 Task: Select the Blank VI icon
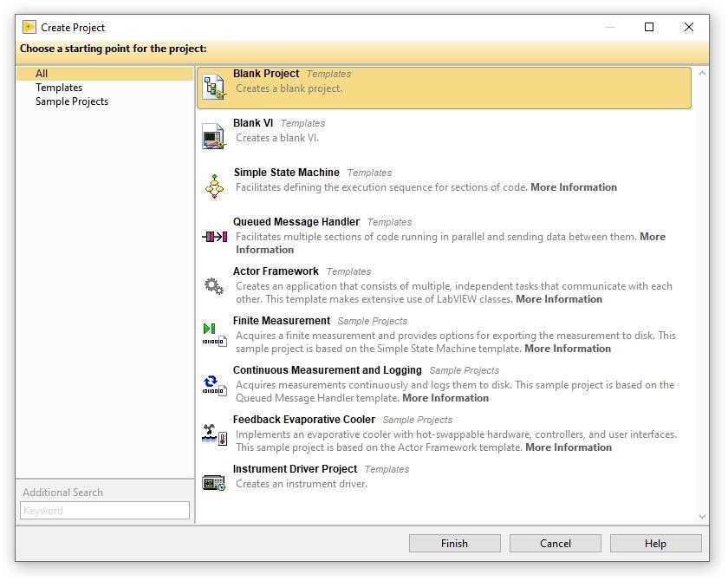pyautogui.click(x=214, y=137)
